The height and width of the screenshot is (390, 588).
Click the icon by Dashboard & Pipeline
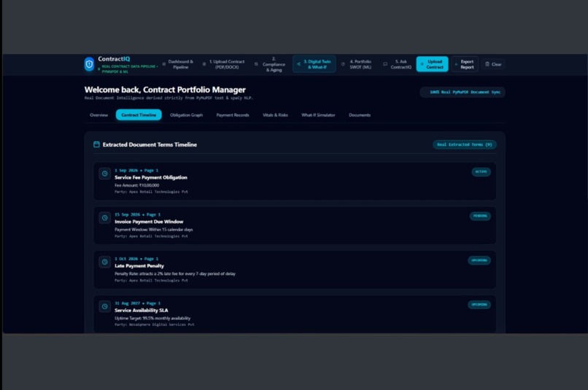tap(164, 64)
